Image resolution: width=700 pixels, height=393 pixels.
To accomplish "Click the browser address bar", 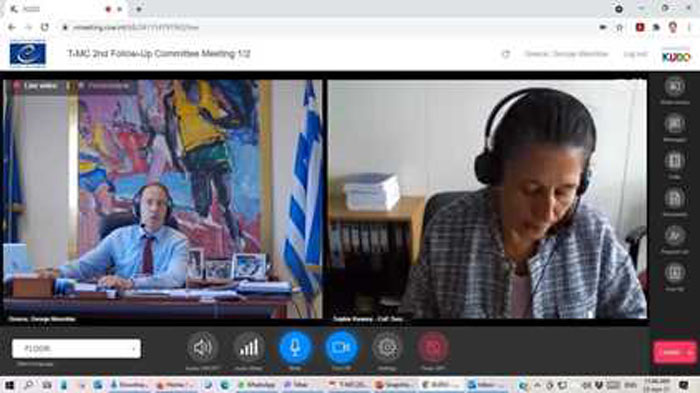I will point(330,27).
